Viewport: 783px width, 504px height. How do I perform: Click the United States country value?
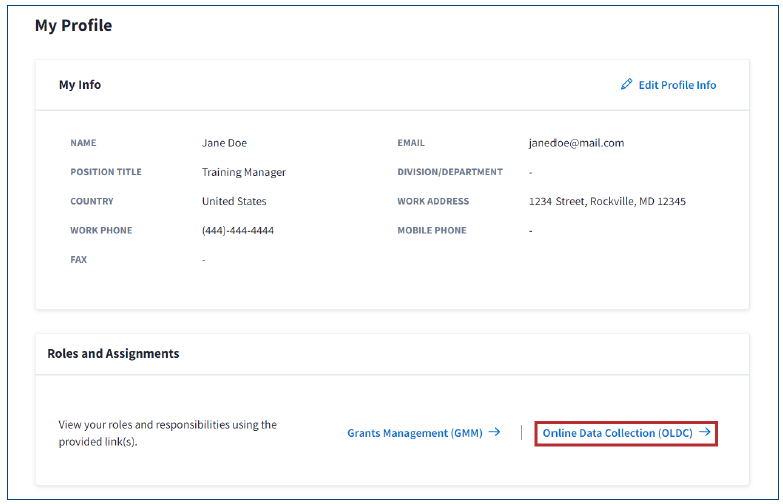(234, 201)
